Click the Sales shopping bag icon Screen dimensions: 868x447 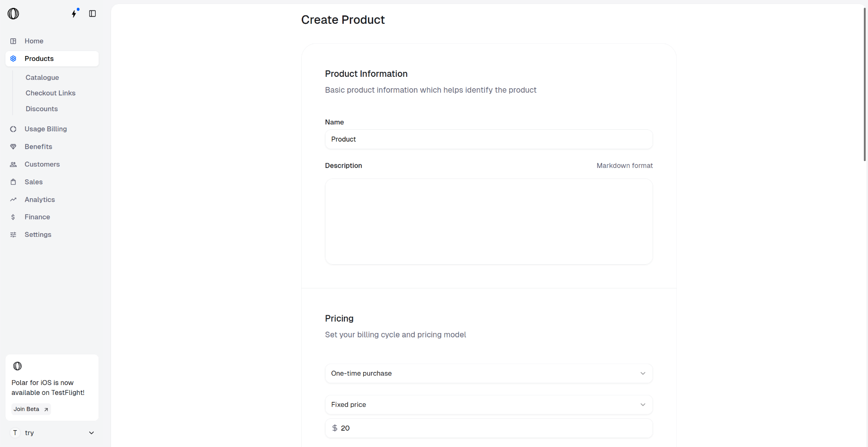(x=13, y=182)
